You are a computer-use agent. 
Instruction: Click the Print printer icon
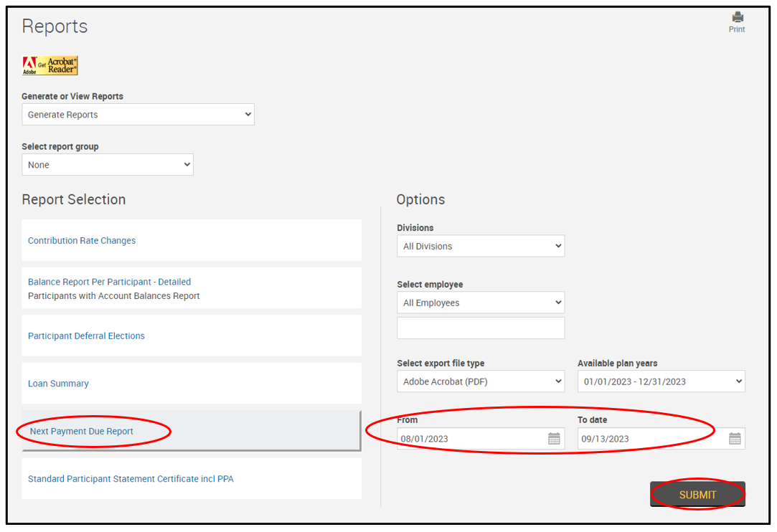(737, 17)
